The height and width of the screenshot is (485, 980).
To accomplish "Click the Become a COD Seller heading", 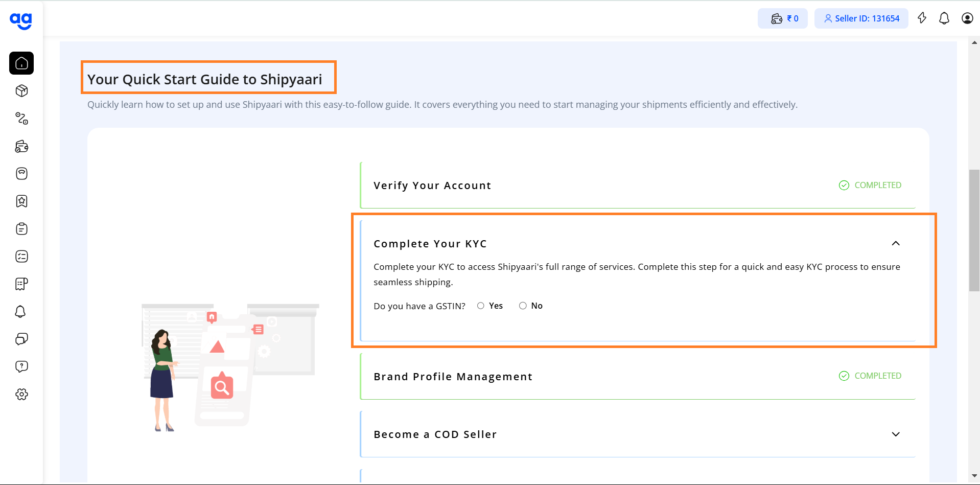I will [435, 434].
